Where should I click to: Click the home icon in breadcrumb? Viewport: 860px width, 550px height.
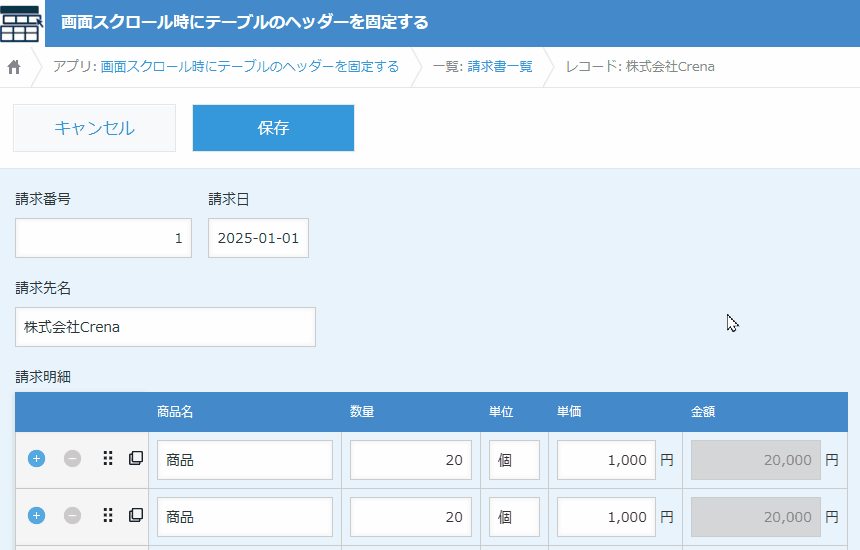[x=14, y=67]
